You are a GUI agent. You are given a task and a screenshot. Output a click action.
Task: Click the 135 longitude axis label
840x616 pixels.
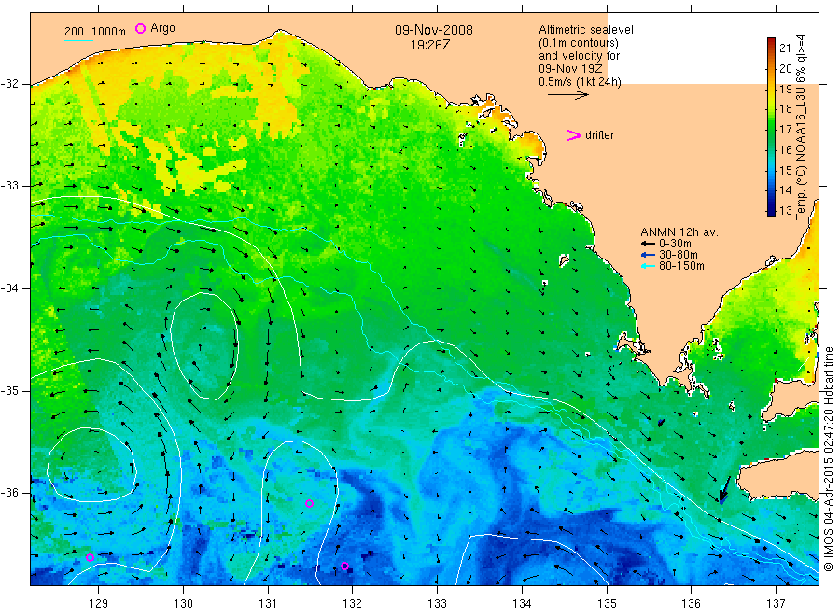coord(607,603)
